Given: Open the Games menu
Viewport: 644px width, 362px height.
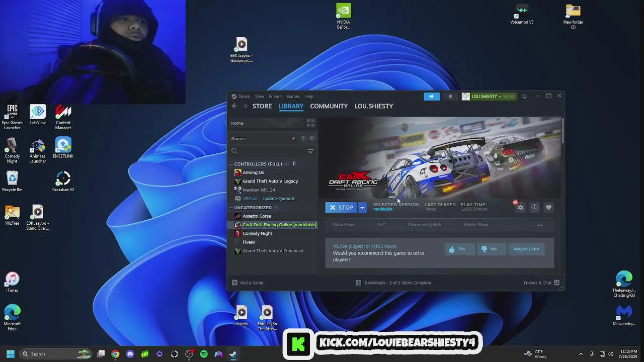Looking at the screenshot, I should pyautogui.click(x=293, y=97).
